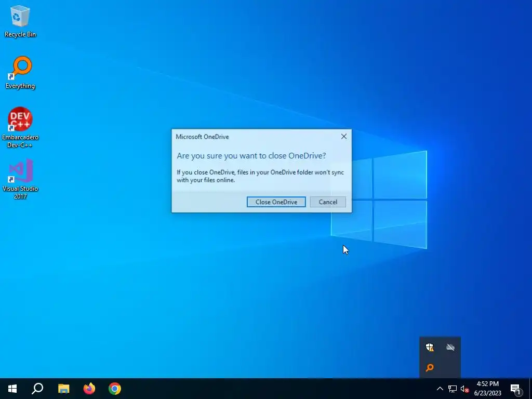Select the Embarcadero Dev-C++ desktop shortcut
This screenshot has width=532, height=399.
(20, 127)
